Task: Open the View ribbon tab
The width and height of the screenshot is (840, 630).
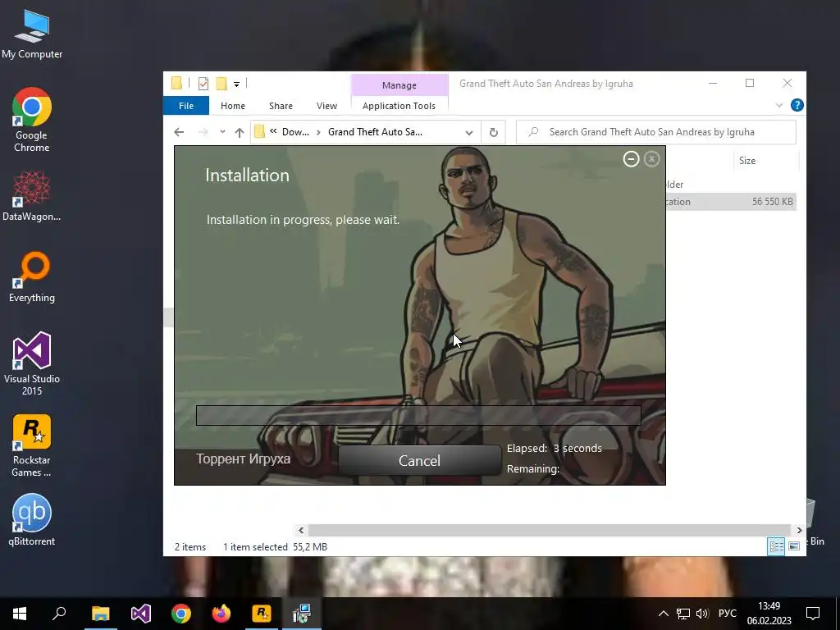Action: point(326,106)
